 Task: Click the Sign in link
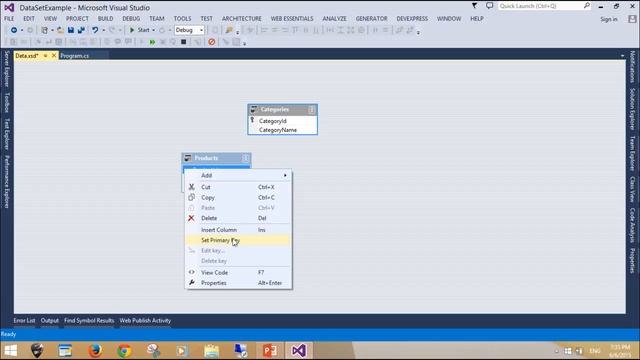[x=609, y=19]
